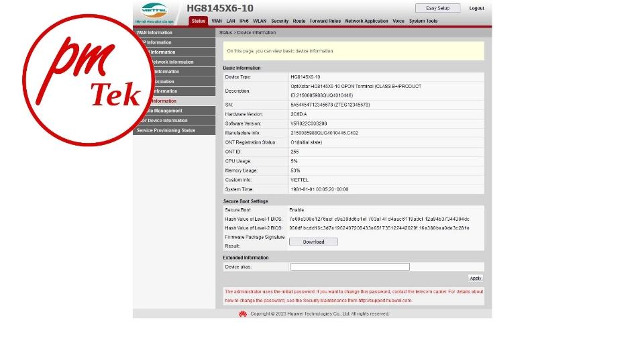Click the Viettel logo icon
Image resolution: width=644 pixels, height=351 pixels.
point(154,10)
